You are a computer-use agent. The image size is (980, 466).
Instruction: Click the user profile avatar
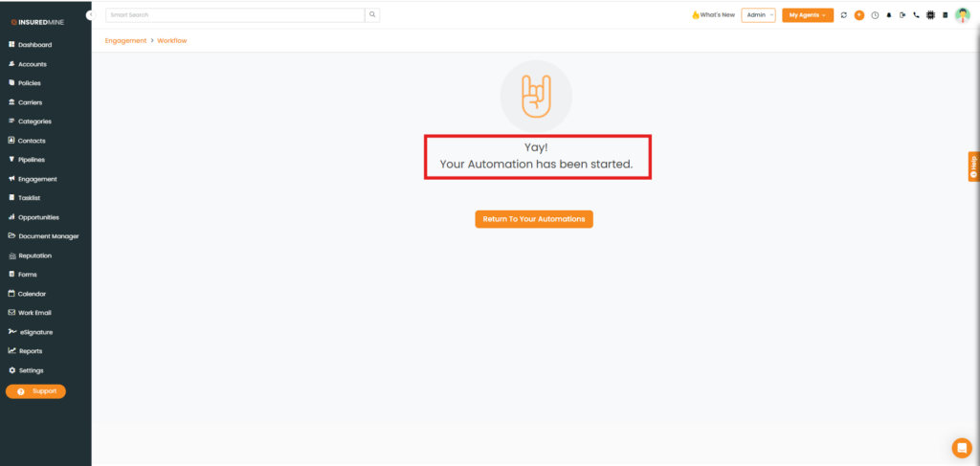pos(962,15)
